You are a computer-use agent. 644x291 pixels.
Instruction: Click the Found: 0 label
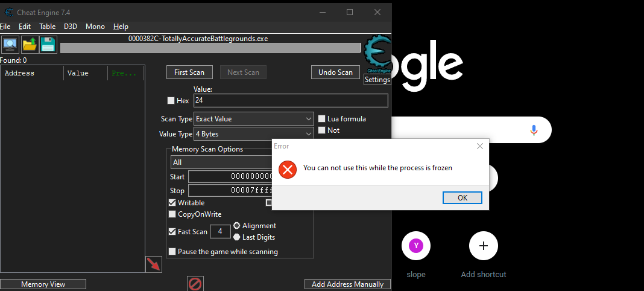tap(13, 60)
